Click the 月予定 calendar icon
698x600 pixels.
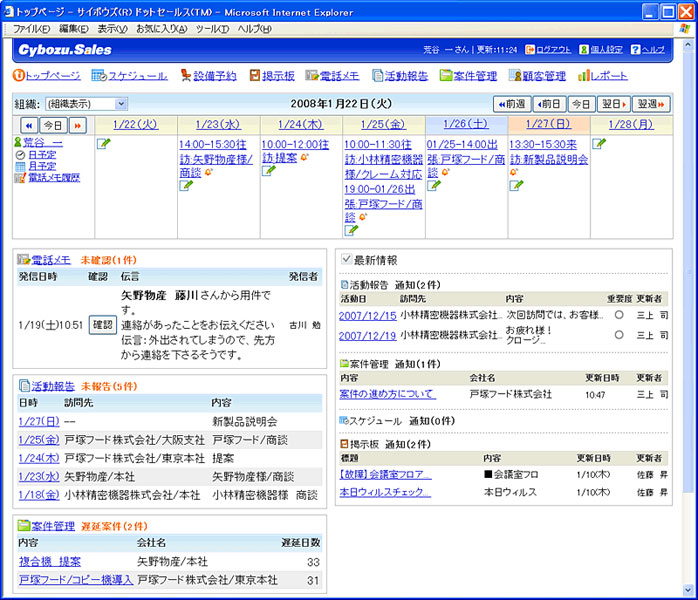(20, 167)
